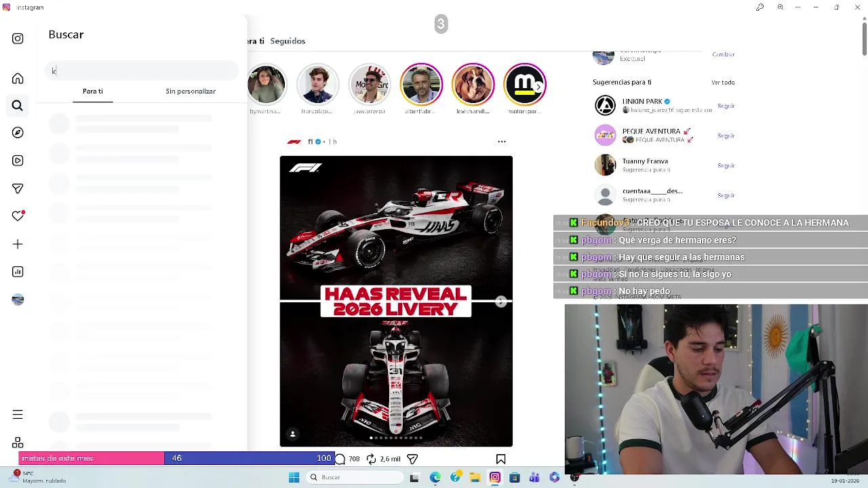
Task: Click Cambiar to switch accounts
Action: click(x=724, y=54)
